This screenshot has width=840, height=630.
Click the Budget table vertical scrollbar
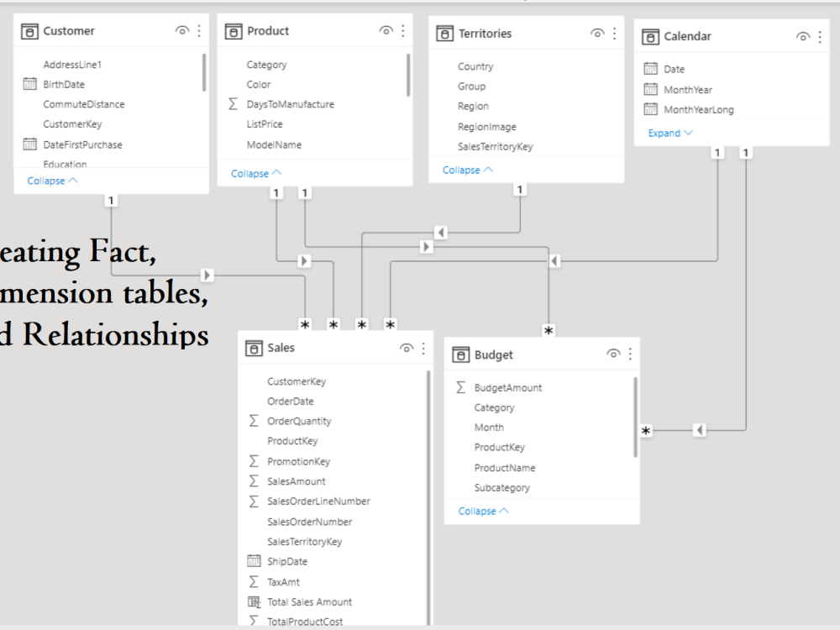pos(636,417)
